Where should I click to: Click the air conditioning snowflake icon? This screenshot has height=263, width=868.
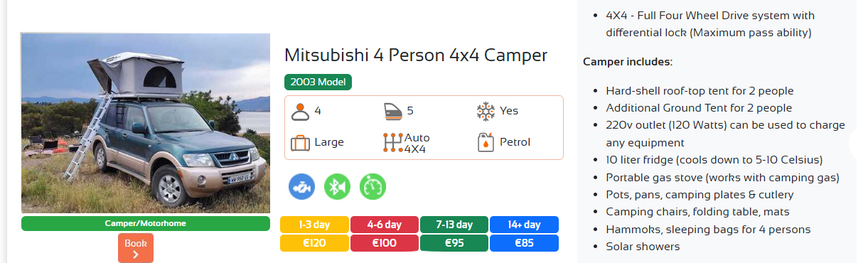tap(486, 112)
